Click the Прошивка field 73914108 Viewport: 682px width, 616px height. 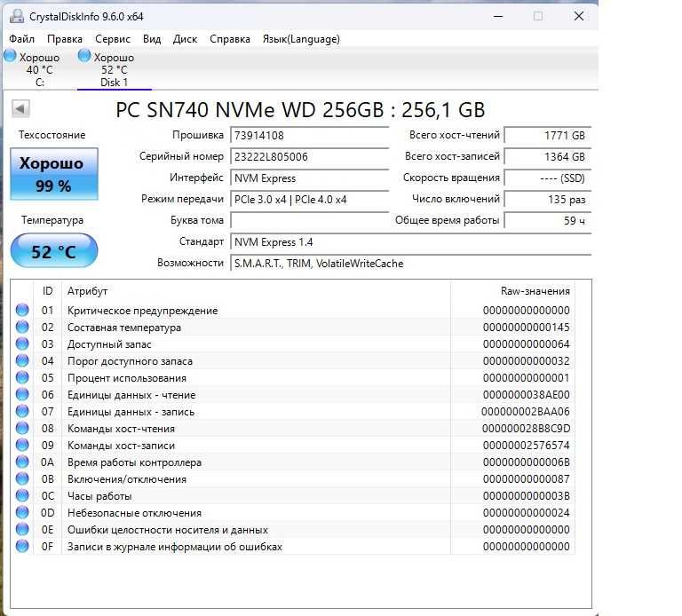click(310, 135)
